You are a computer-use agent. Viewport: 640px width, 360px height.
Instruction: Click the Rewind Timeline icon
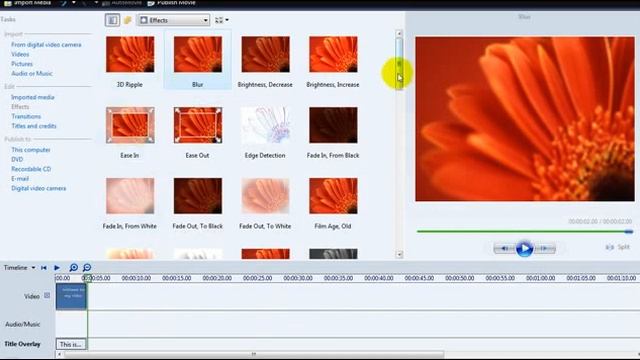click(x=44, y=268)
